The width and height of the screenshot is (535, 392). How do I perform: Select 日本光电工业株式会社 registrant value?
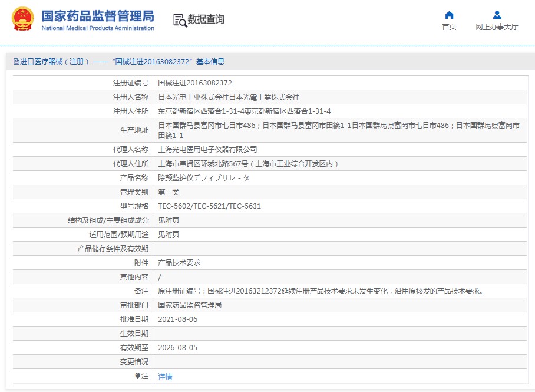click(x=229, y=97)
